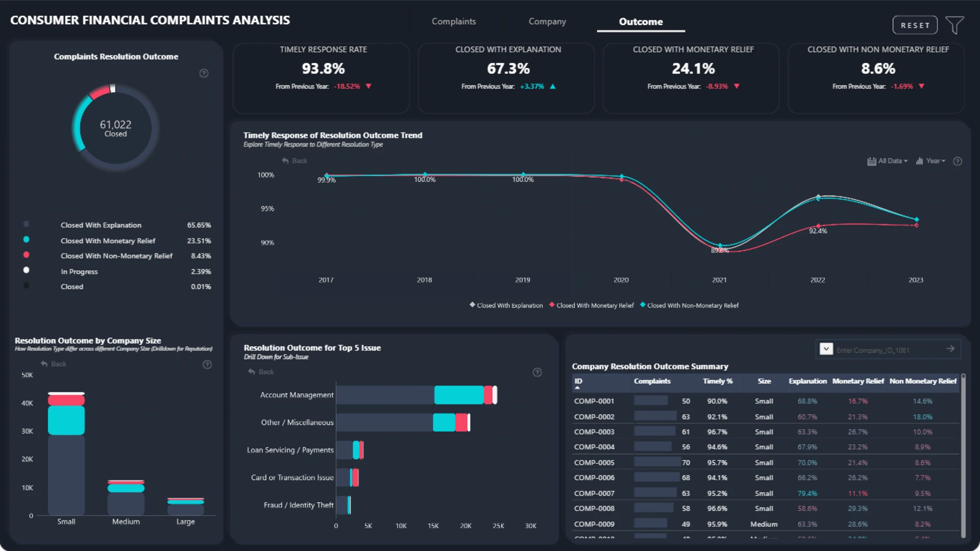This screenshot has width=980, height=551.
Task: Click Back arrow in Company Size chart
Action: click(54, 364)
